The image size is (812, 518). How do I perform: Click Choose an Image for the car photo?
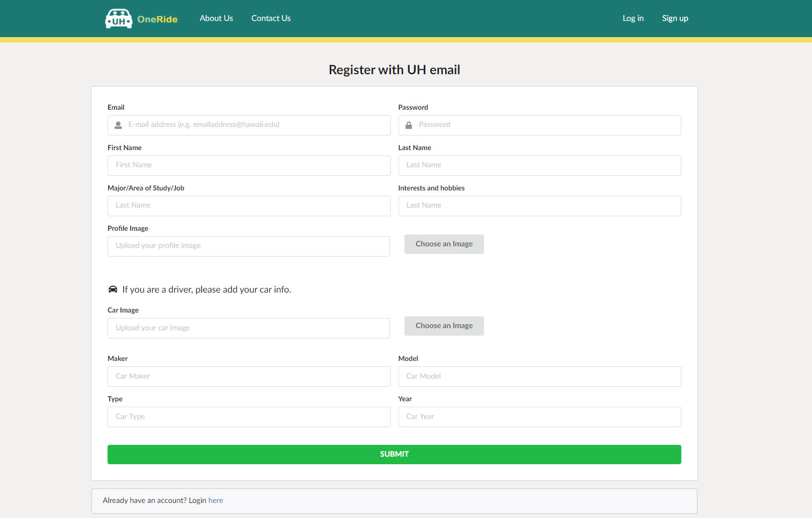pos(444,325)
